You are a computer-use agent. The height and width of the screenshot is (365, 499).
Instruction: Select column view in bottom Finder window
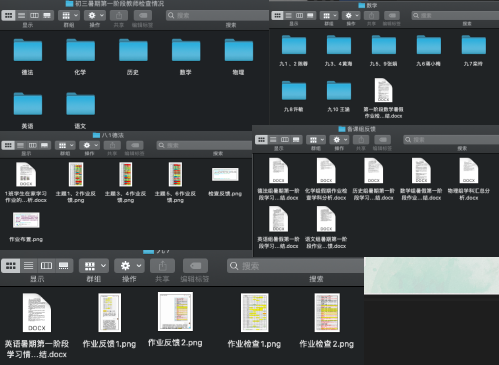point(46,266)
